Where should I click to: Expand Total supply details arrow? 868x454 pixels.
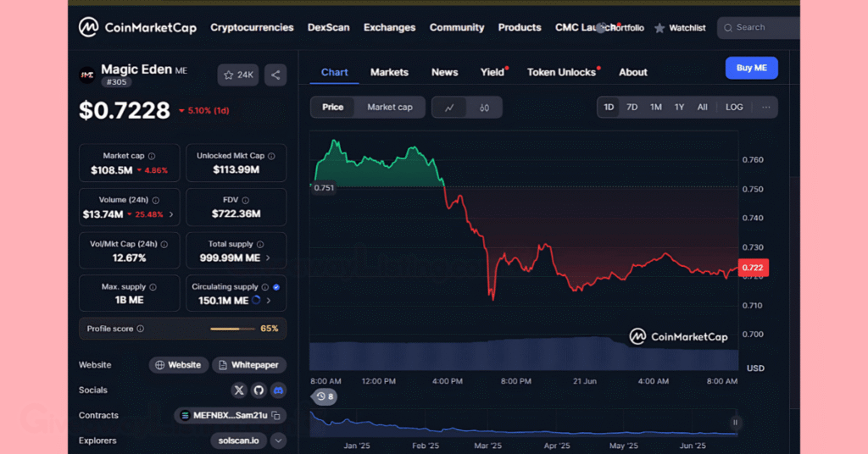tap(269, 258)
